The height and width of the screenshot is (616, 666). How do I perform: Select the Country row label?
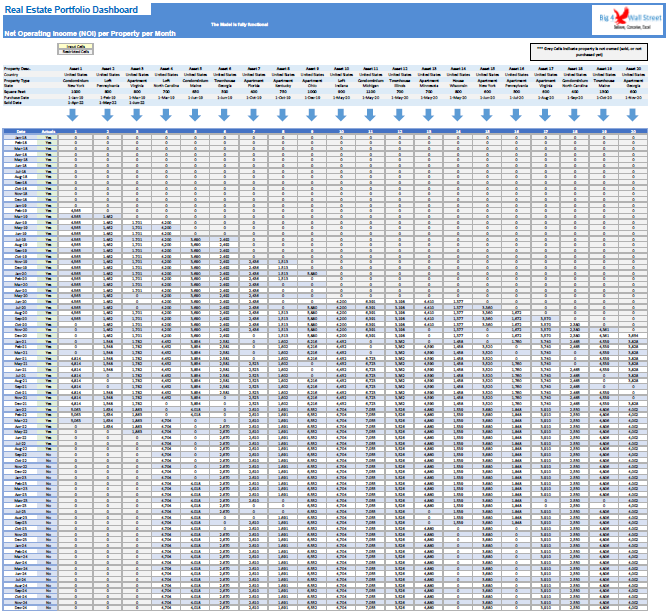tap(11, 74)
